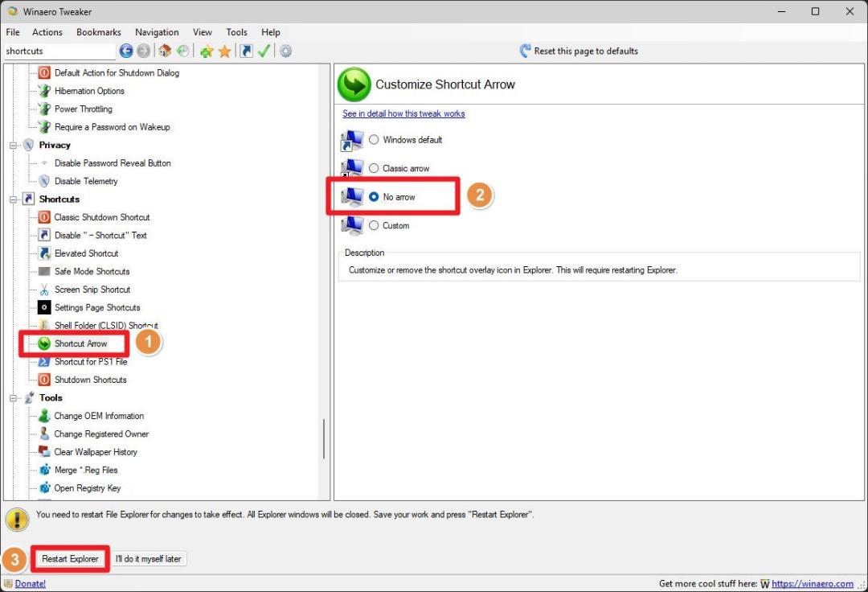
Task: Open the View menu
Action: [x=202, y=32]
